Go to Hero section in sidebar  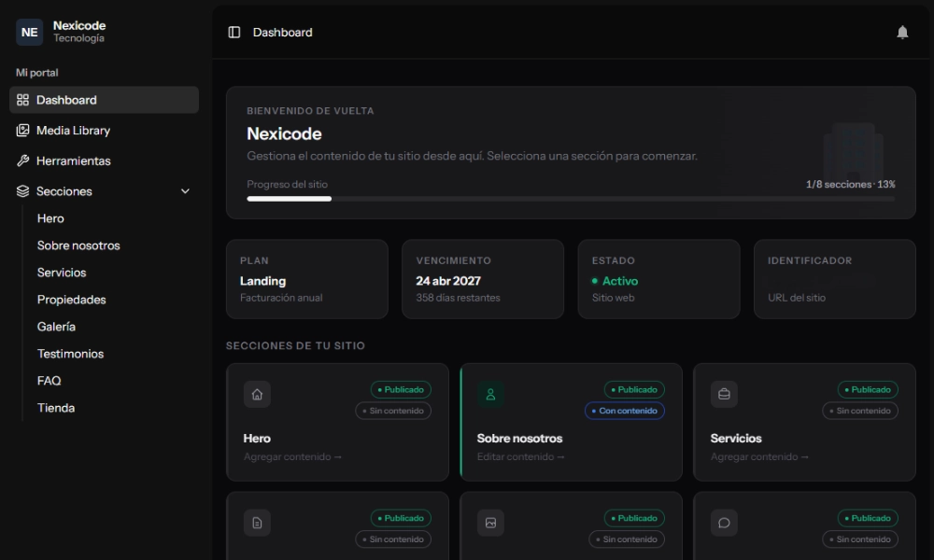(x=50, y=218)
